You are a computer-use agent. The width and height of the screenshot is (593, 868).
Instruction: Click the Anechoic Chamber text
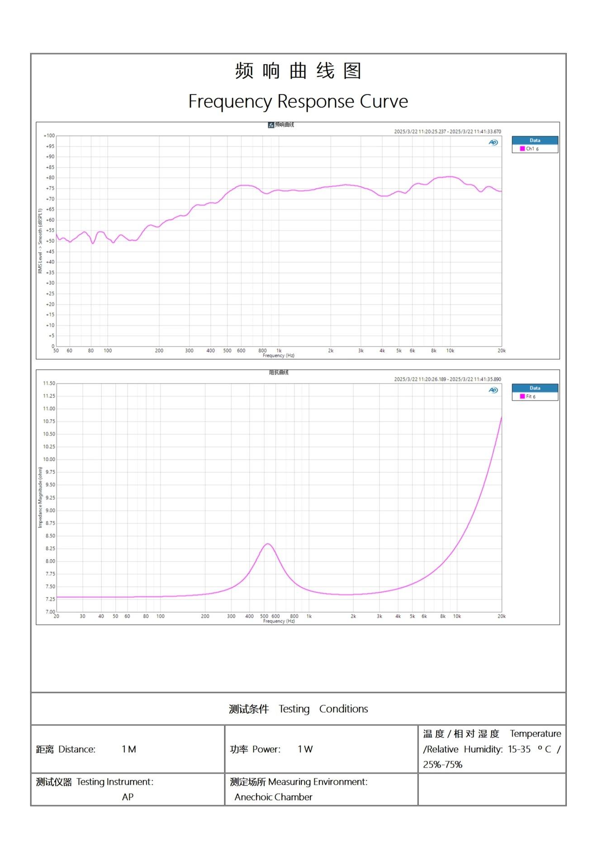click(273, 797)
